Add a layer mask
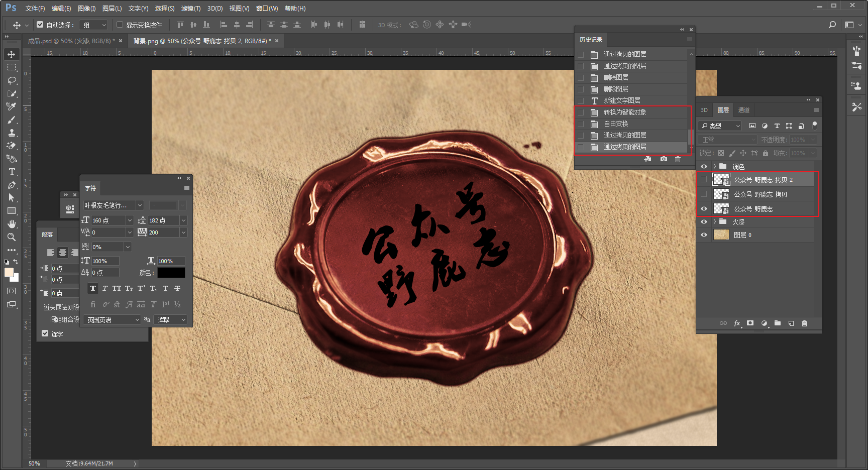Viewport: 868px width, 470px height. 750,323
